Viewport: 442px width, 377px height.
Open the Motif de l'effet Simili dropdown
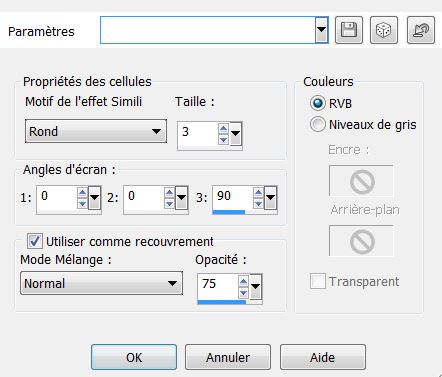[x=96, y=131]
